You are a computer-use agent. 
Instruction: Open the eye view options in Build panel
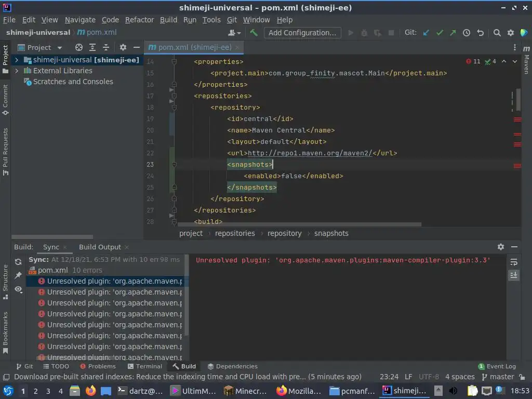click(18, 289)
